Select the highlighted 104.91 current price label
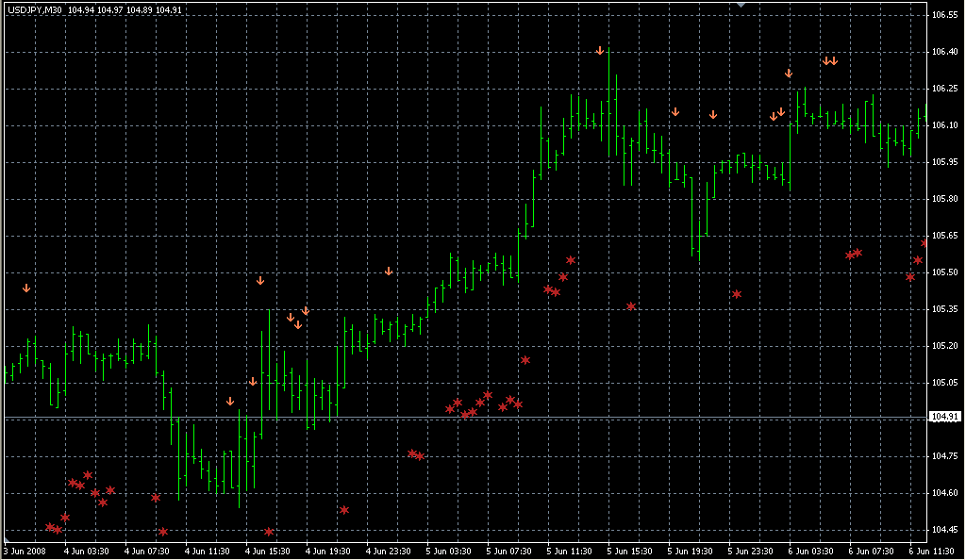966x560 pixels. coord(944,417)
